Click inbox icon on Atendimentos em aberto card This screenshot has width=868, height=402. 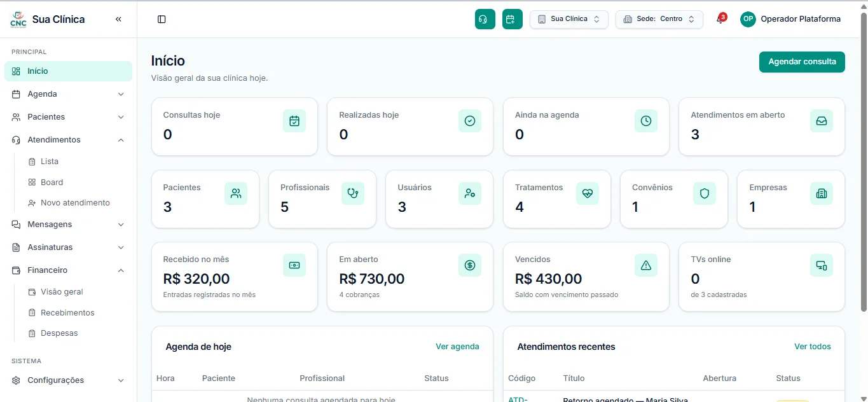point(822,121)
